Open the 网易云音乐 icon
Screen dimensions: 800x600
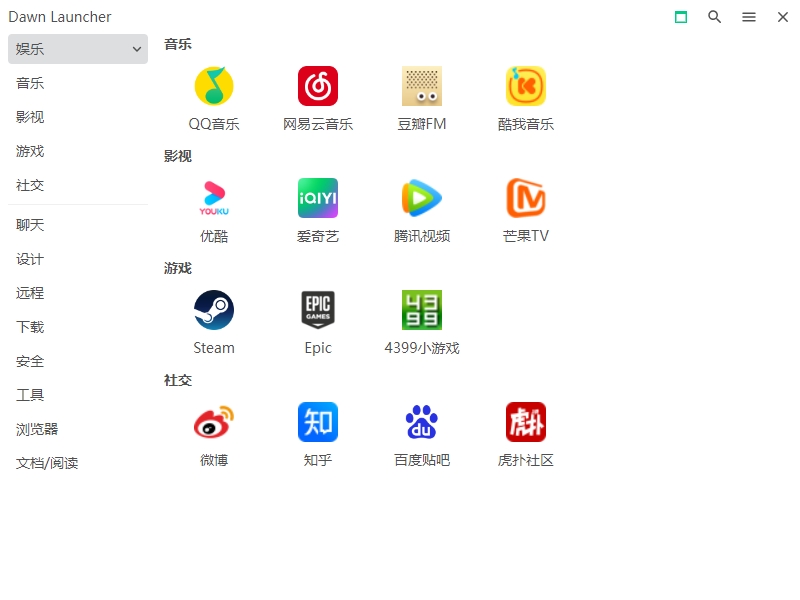pos(318,86)
